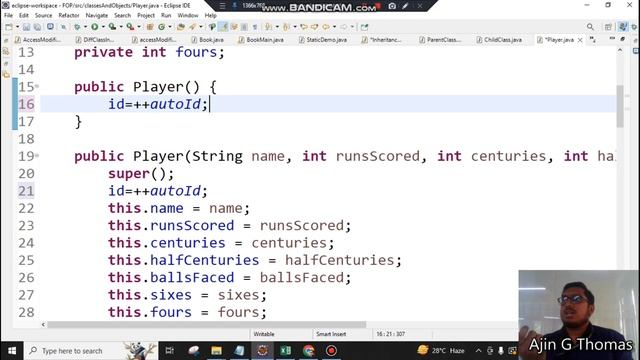Open dropdown next to Back arrow
Screen dimensions: 640x360
pyautogui.click(x=334, y=27)
